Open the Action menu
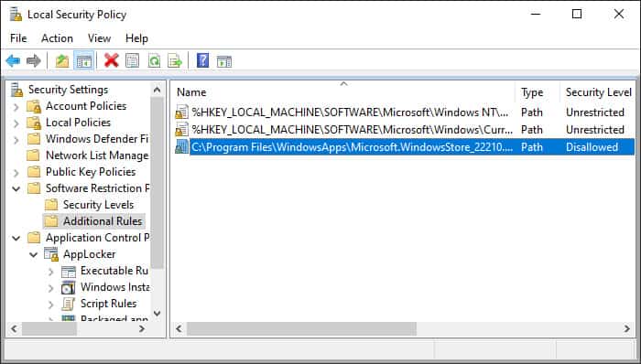The height and width of the screenshot is (364, 641). [57, 38]
